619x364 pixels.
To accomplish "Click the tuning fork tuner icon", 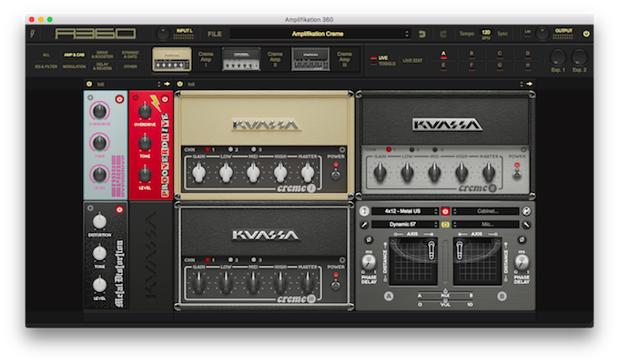I will (33, 34).
